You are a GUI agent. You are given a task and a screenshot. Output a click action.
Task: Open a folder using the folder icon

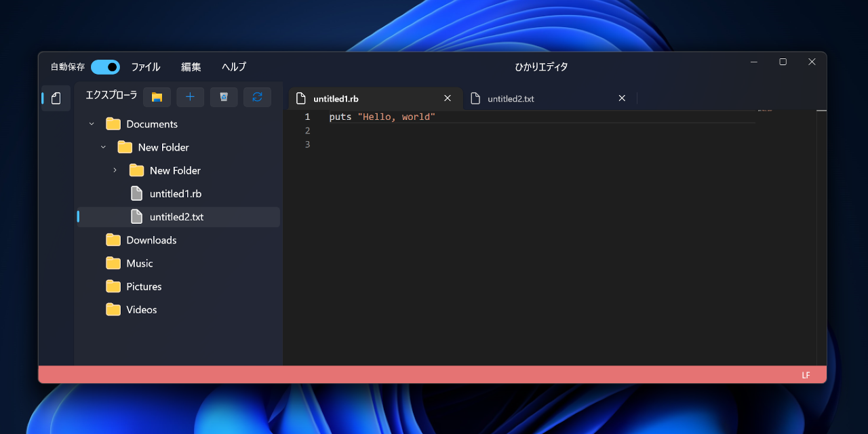click(x=157, y=97)
